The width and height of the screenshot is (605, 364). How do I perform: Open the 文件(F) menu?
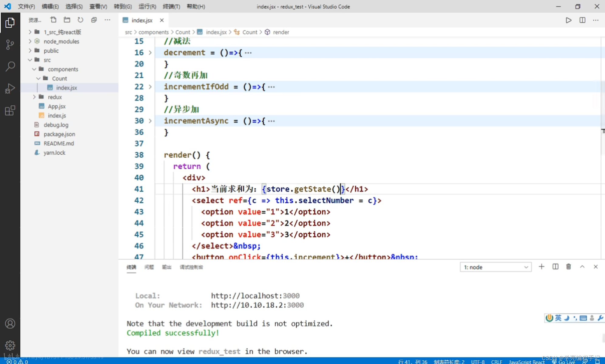click(26, 6)
